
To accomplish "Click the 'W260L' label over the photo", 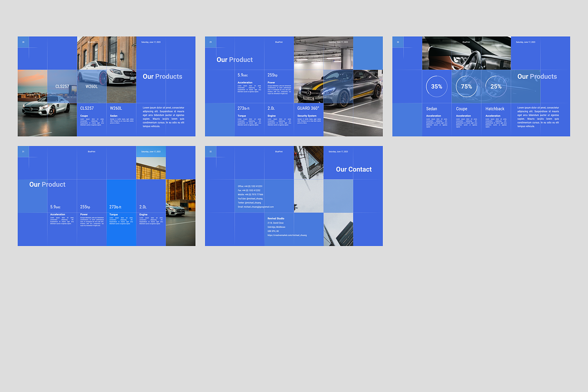I will [x=92, y=86].
